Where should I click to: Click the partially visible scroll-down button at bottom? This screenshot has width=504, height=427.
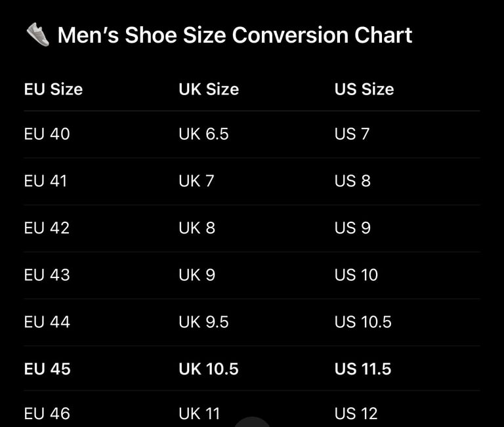coord(252,422)
